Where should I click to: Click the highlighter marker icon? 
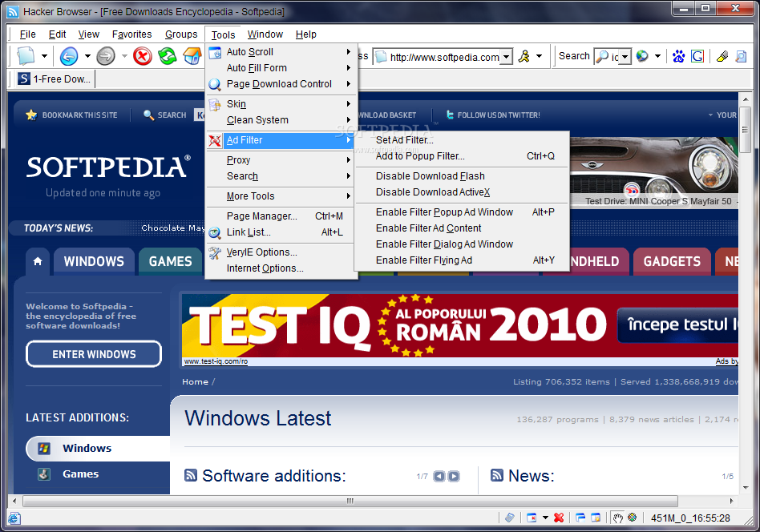click(722, 57)
